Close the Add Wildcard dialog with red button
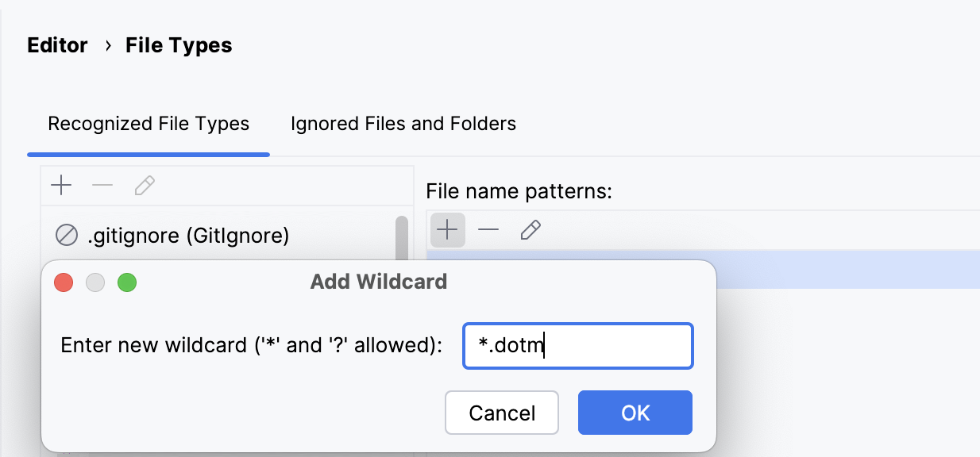The height and width of the screenshot is (457, 980). point(64,282)
